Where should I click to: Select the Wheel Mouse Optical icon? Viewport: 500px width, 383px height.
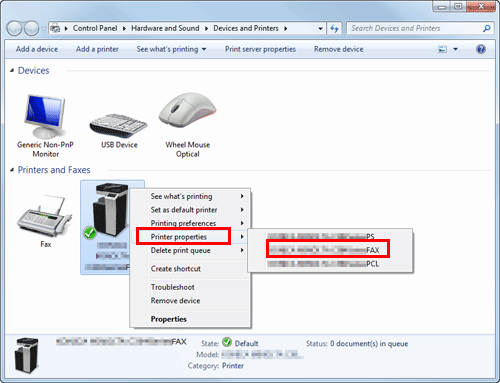point(188,110)
